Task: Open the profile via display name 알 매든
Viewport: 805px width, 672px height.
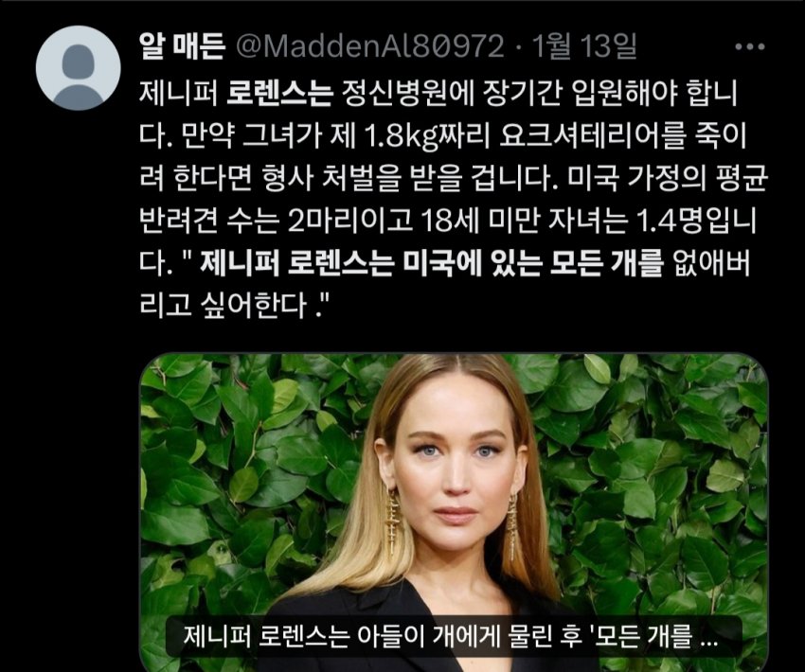Action: 182,46
